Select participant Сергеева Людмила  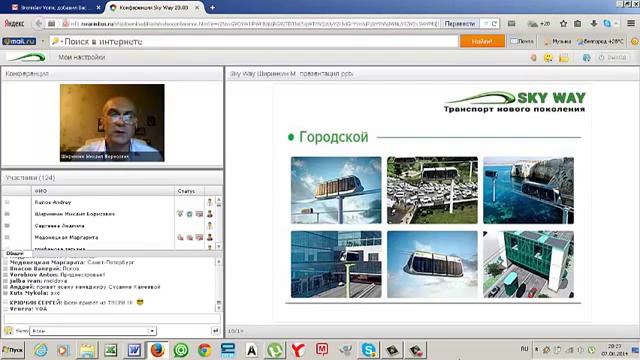60,226
